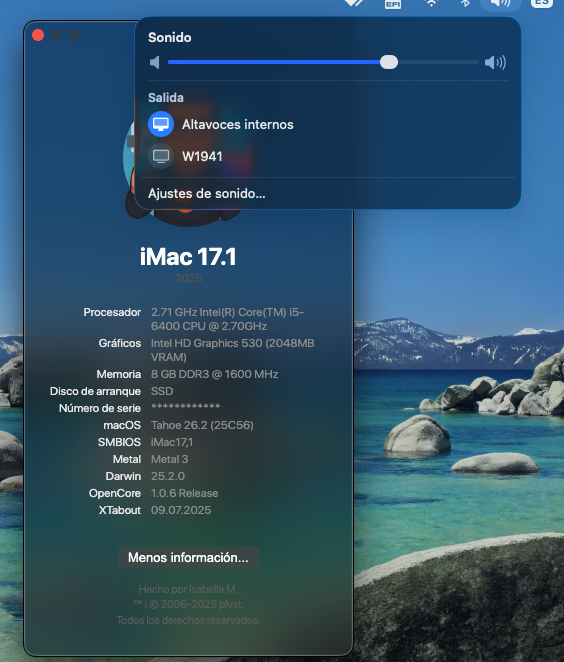
Task: Click the Memoria label
Action: pyautogui.click(x=119, y=374)
